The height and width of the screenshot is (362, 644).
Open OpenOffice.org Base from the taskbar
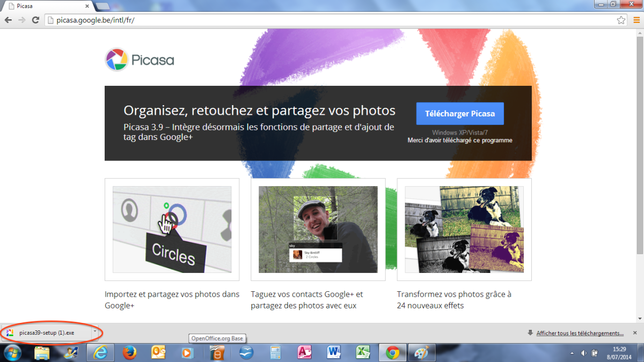[217, 352]
